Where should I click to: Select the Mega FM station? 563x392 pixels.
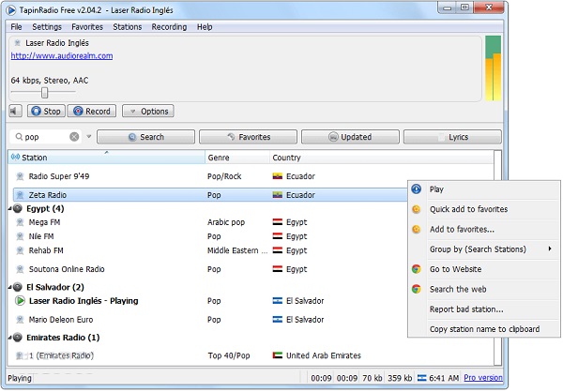pyautogui.click(x=44, y=222)
